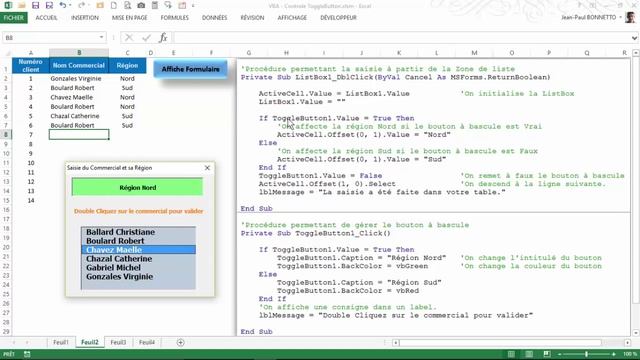Create a new blank document icon
Screen dimensions: 640x360
(114, 5)
